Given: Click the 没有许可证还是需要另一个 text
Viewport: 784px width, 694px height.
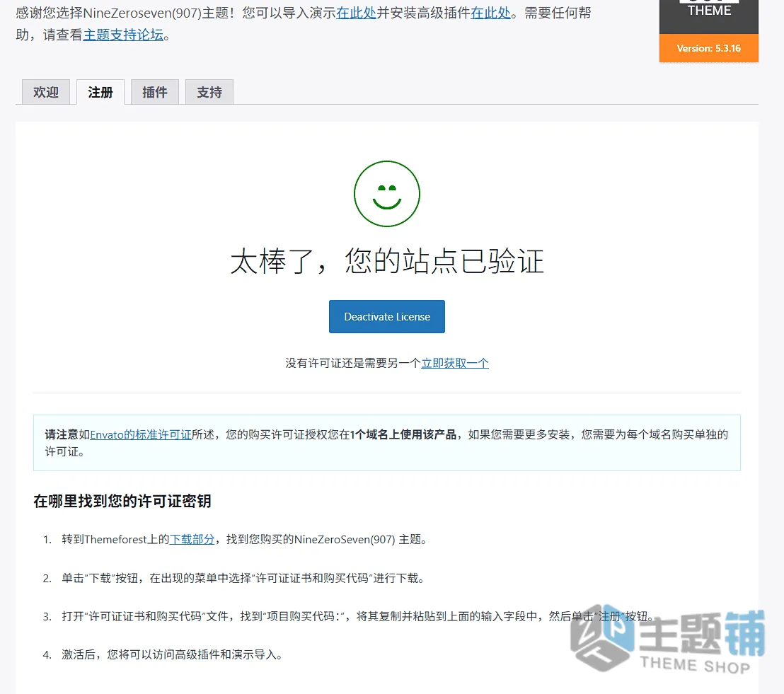Looking at the screenshot, I should 353,363.
